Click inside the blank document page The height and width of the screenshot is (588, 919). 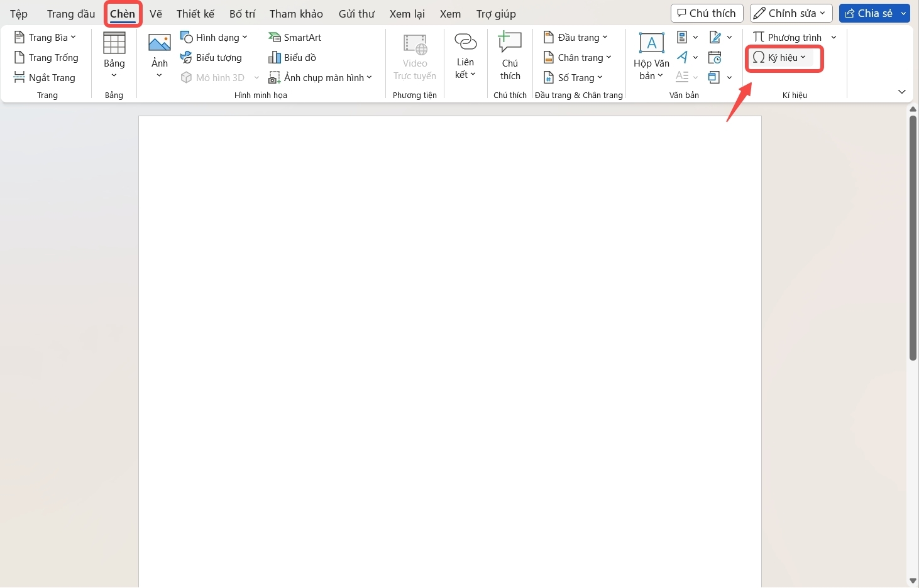click(450, 352)
